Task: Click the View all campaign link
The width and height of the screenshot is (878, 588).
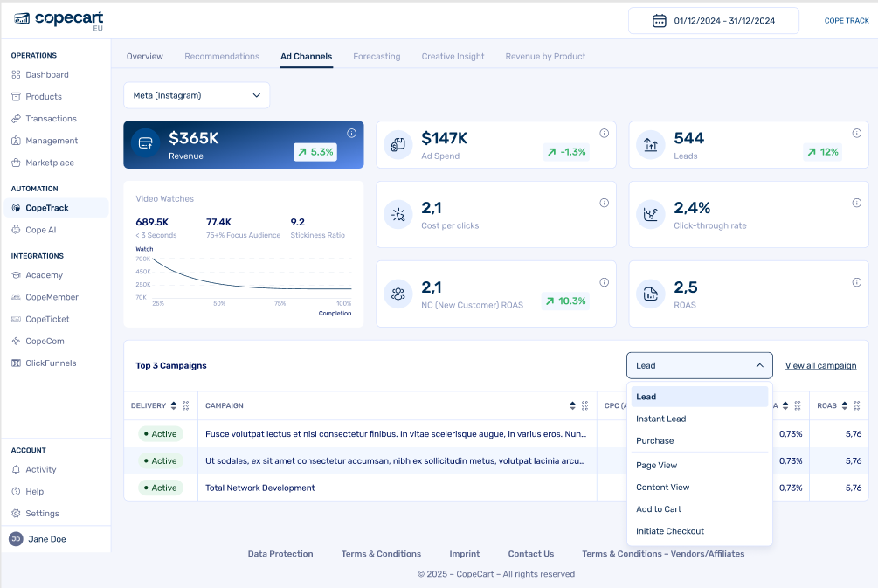Action: [x=821, y=366]
